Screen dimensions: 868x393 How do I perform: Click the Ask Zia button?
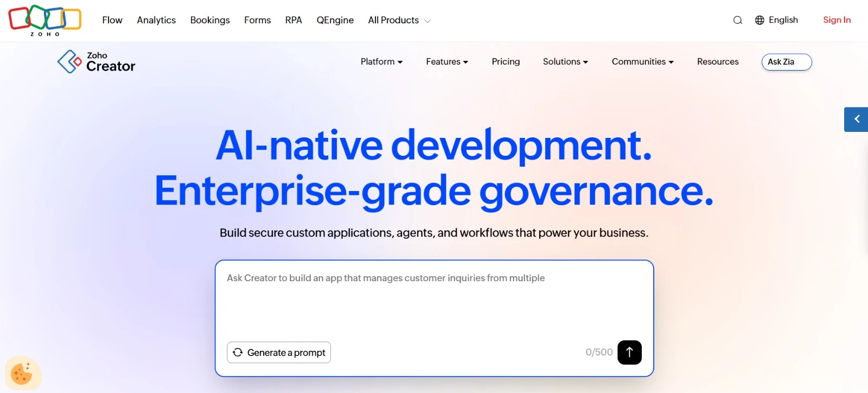pyautogui.click(x=787, y=62)
